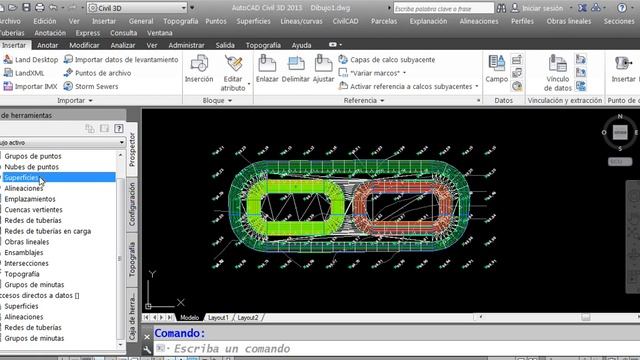Screen dimensions: 640x360
Task: Open Capas de calco subyacente
Action: coord(387,60)
